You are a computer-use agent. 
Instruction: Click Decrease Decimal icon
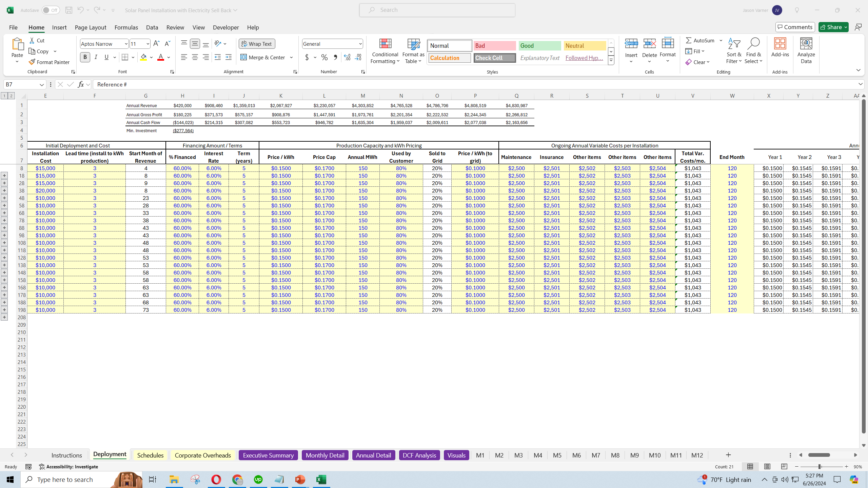click(x=358, y=57)
